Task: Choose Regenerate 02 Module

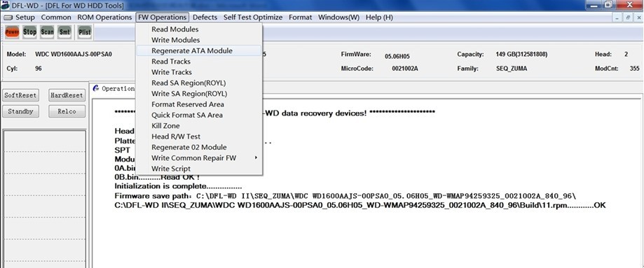Action: pos(199,147)
